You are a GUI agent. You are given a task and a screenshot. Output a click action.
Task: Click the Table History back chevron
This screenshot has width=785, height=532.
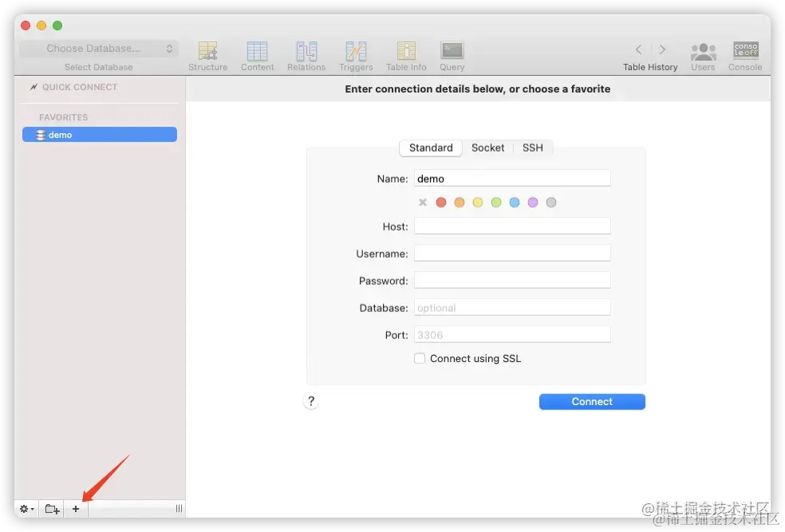coord(638,48)
